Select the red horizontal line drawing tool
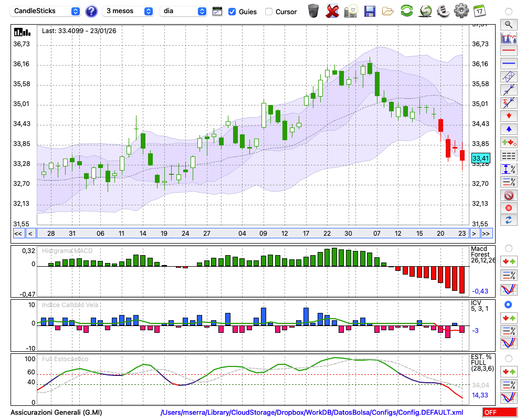525x420 pixels. tap(508, 51)
